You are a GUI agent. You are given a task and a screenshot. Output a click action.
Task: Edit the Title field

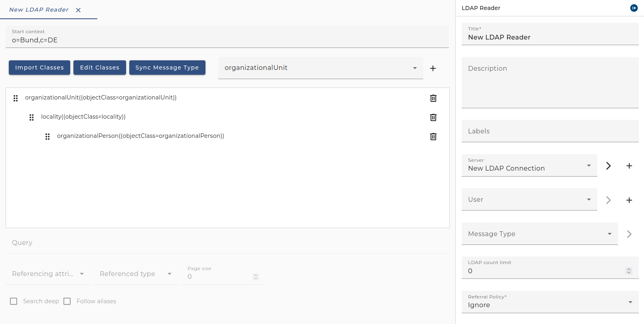click(550, 34)
